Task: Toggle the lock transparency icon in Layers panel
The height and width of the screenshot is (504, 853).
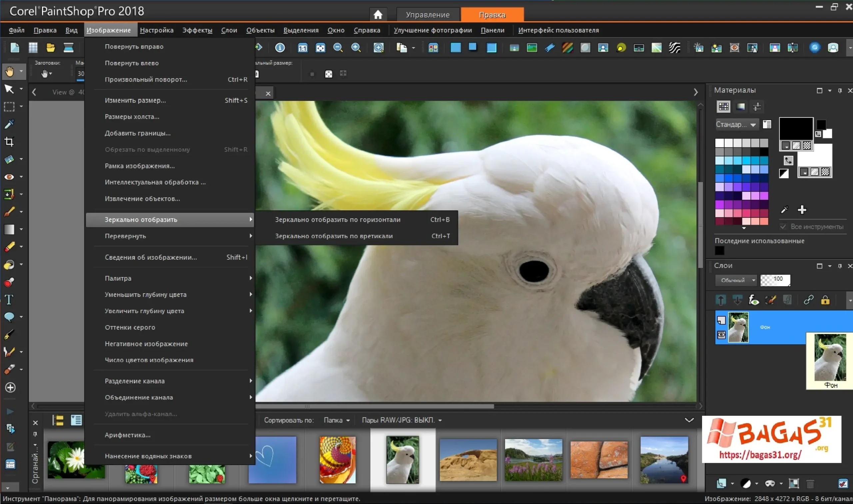Action: click(825, 300)
